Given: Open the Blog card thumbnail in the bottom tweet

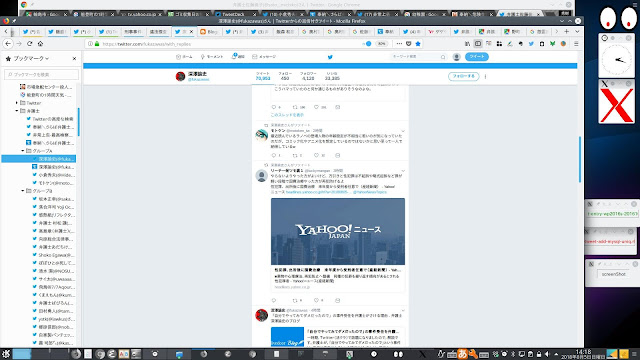Looking at the screenshot, I should point(287,337).
